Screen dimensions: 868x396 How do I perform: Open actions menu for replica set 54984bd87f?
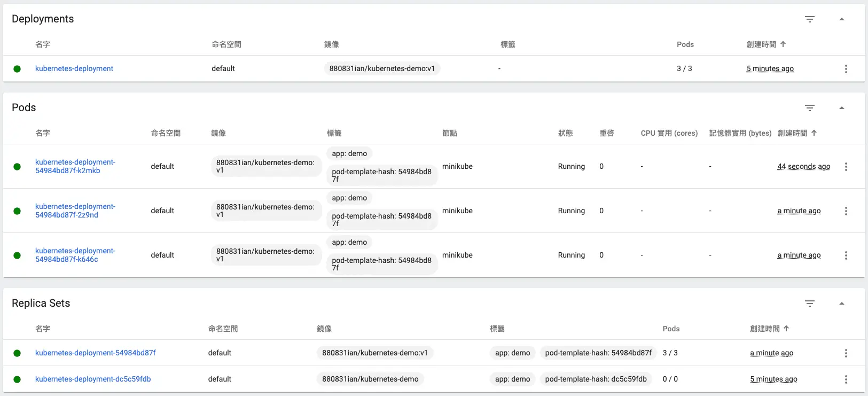tap(846, 353)
